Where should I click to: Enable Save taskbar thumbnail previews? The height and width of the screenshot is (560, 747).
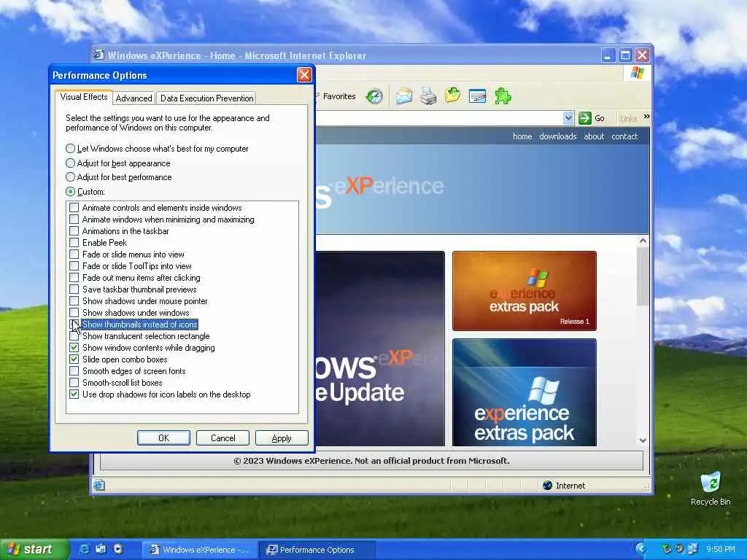[74, 289]
